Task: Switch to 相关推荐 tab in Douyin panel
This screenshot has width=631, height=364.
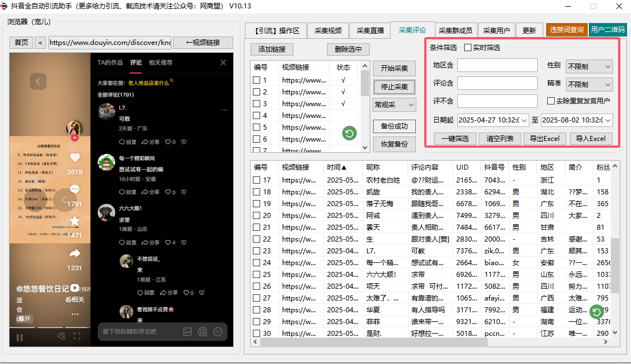Action: (x=161, y=62)
